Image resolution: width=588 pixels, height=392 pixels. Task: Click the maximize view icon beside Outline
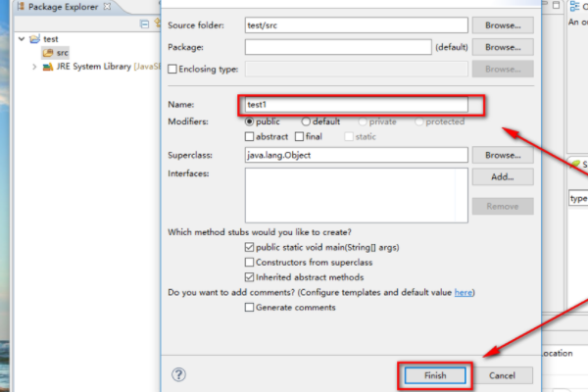556,5
